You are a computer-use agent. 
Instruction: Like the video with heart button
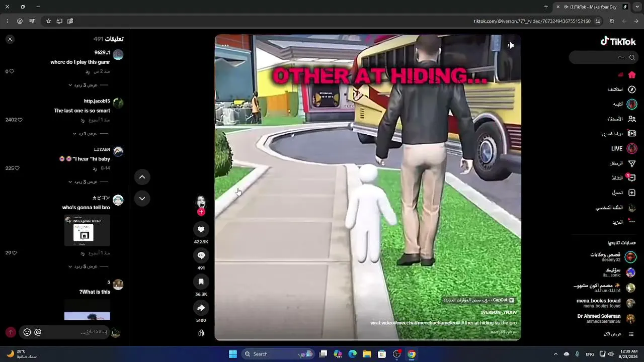[x=201, y=229]
